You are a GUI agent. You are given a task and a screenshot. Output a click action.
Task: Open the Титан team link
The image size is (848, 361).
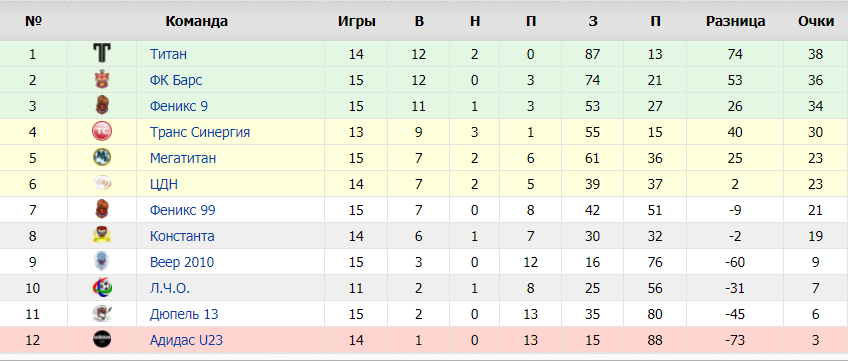click(x=168, y=54)
